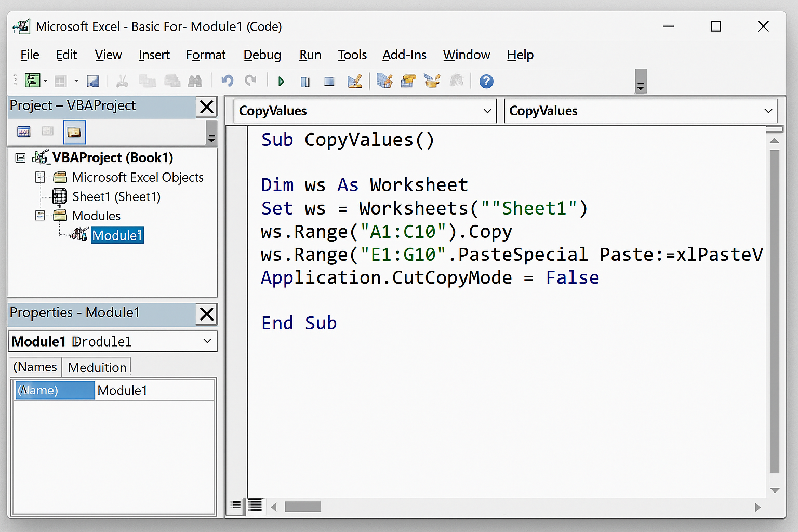Select Sheet1 (Sheet1) in project tree
798x532 pixels.
tap(116, 197)
